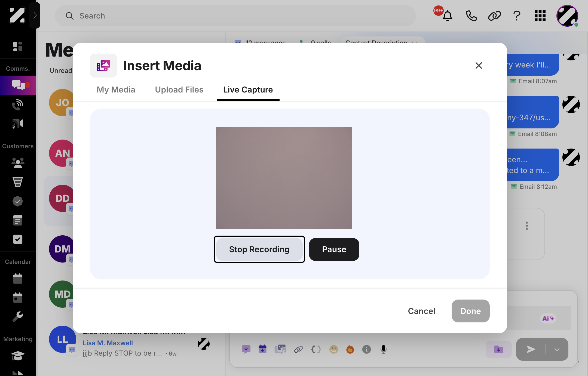Pause the recording

(334, 249)
